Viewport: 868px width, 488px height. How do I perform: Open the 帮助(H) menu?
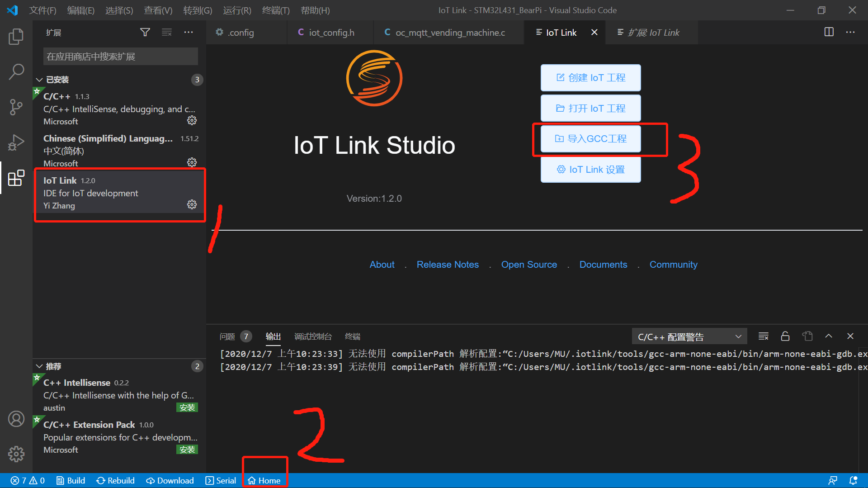pyautogui.click(x=315, y=10)
